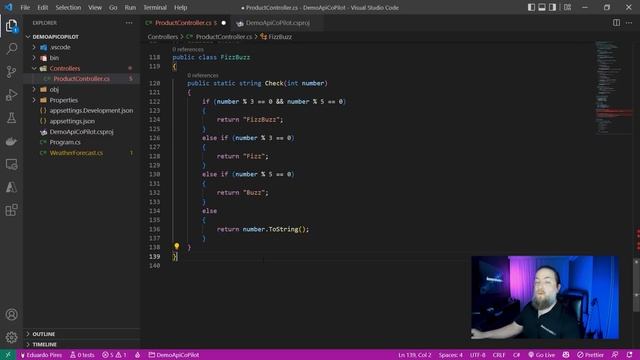Click the VS Code logo icon
This screenshot has width=640, height=360.
coord(8,7)
